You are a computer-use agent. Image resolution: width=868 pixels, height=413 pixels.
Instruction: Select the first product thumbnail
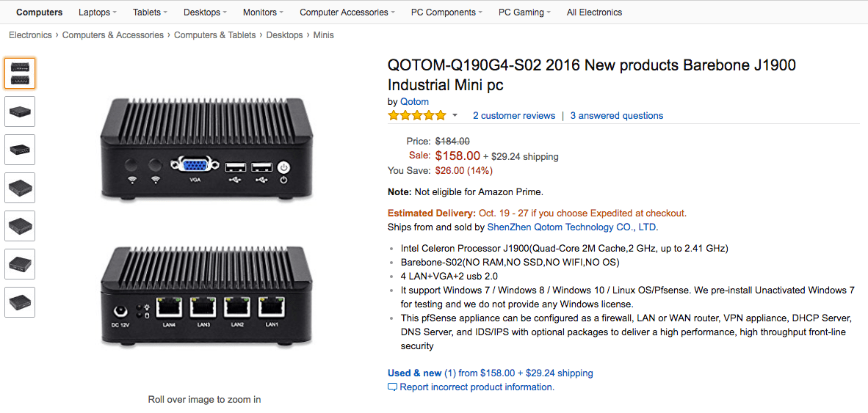[x=20, y=73]
